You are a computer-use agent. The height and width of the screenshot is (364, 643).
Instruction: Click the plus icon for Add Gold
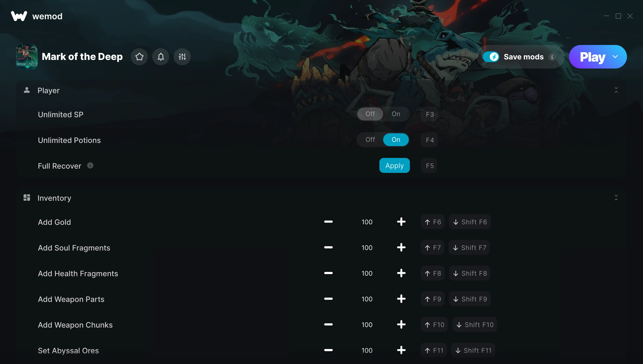click(x=401, y=222)
